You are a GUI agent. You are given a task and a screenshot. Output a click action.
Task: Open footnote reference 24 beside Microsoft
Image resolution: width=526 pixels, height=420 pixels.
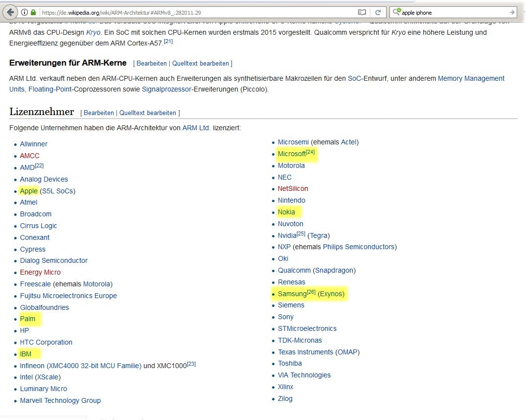(x=311, y=152)
